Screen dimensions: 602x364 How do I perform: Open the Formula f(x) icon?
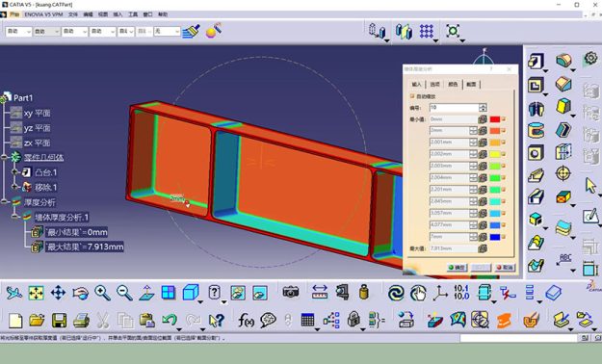246,320
